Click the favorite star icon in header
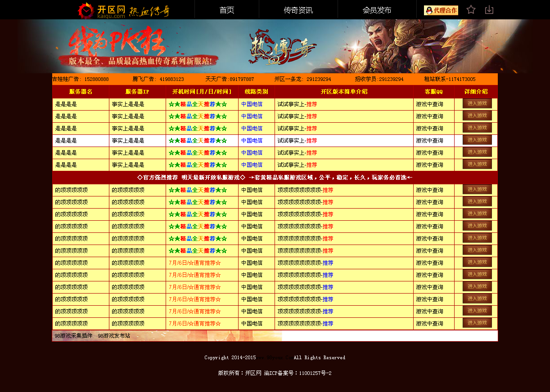The height and width of the screenshot is (392, 550). point(471,9)
